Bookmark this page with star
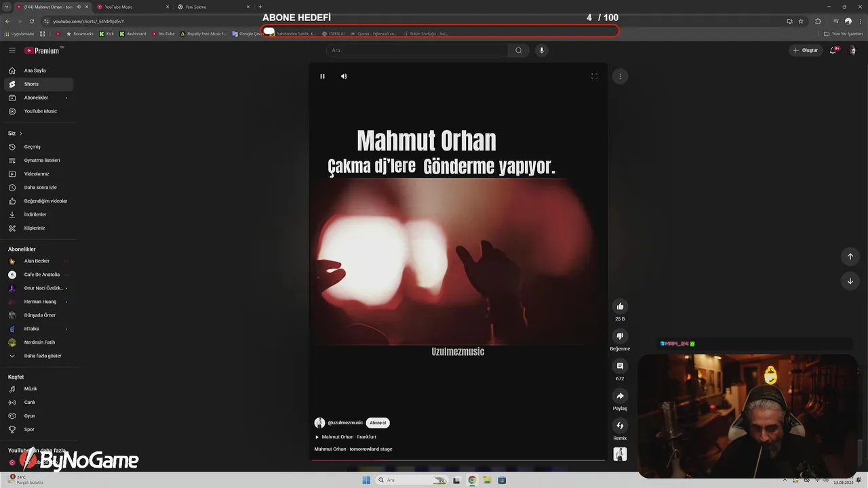The width and height of the screenshot is (868, 488). (x=801, y=21)
